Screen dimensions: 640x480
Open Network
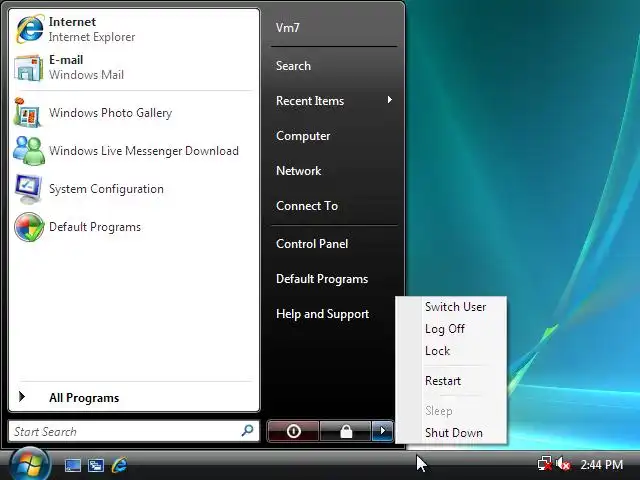tap(298, 171)
